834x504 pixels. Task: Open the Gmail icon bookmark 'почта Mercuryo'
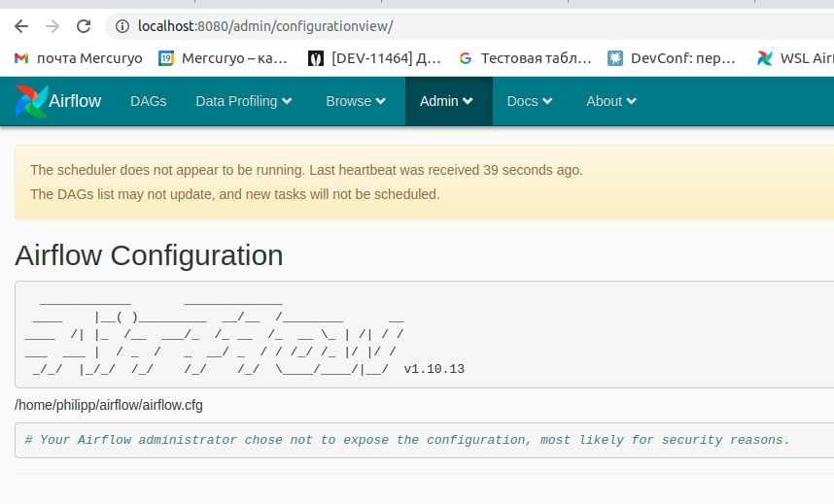coord(21,58)
